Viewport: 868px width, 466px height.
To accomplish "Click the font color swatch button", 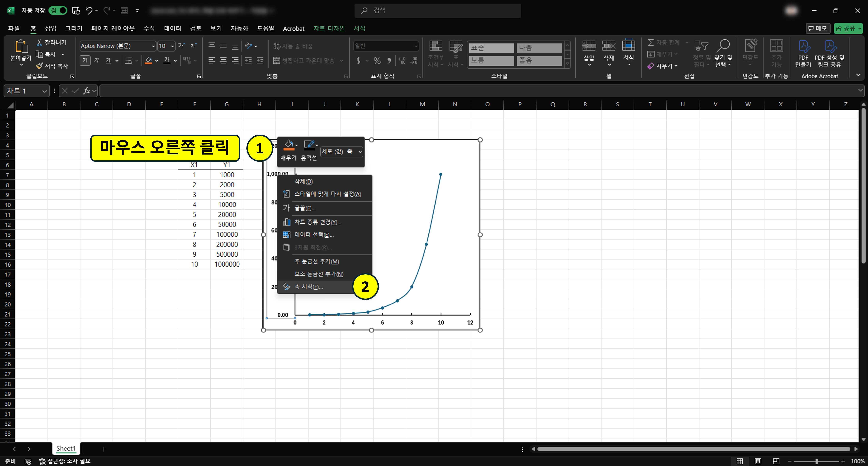I will coord(167,61).
